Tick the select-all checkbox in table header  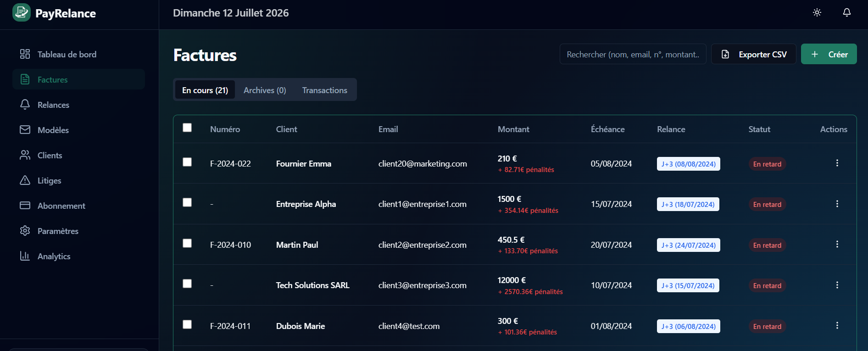pyautogui.click(x=187, y=128)
